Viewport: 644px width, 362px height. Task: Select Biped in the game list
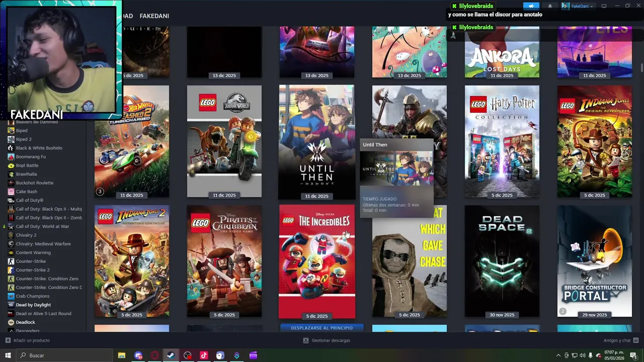tap(22, 131)
